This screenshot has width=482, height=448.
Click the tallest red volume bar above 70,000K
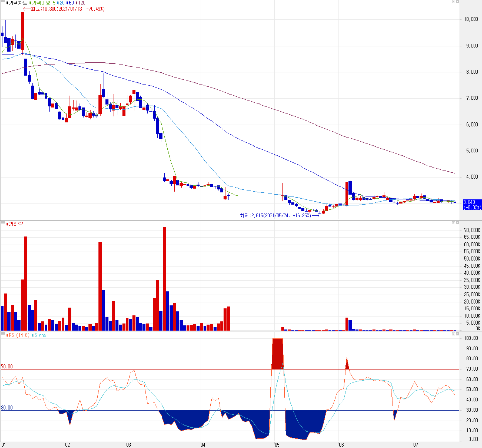pyautogui.click(x=164, y=279)
